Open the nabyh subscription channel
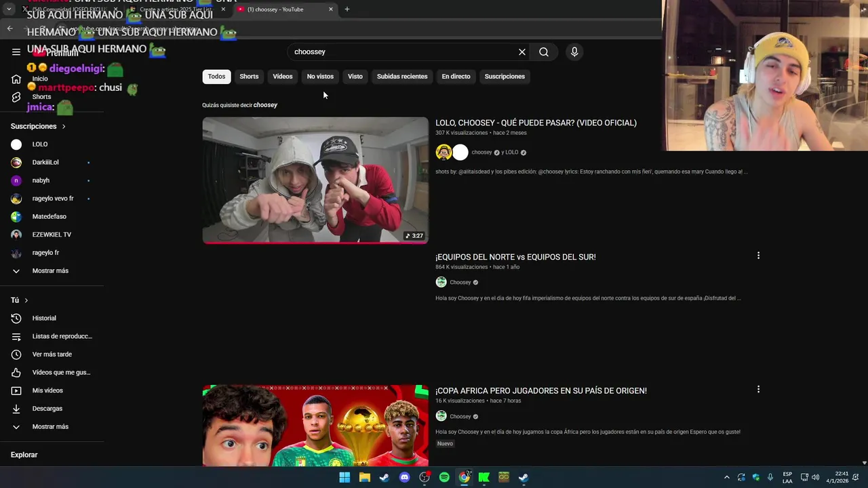The width and height of the screenshot is (868, 488). pos(52,180)
